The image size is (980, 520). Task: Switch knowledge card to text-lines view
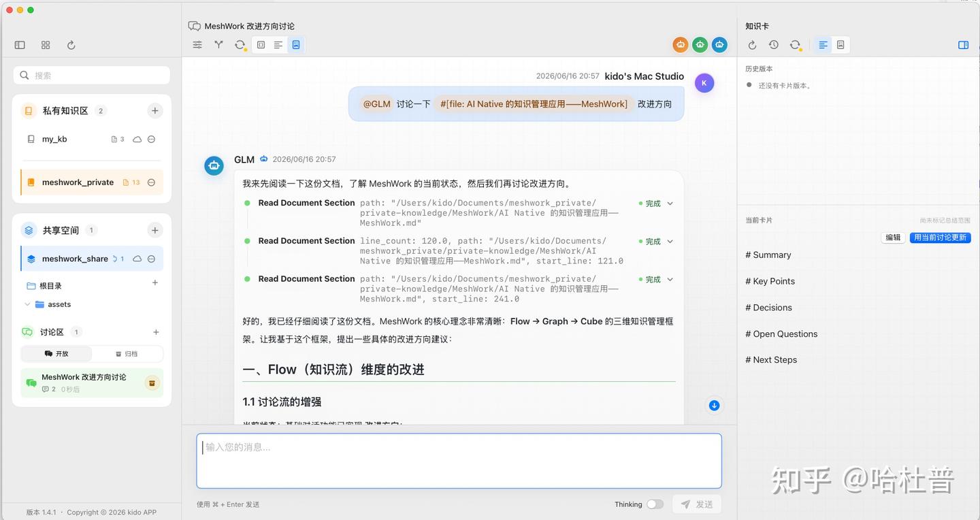(823, 45)
